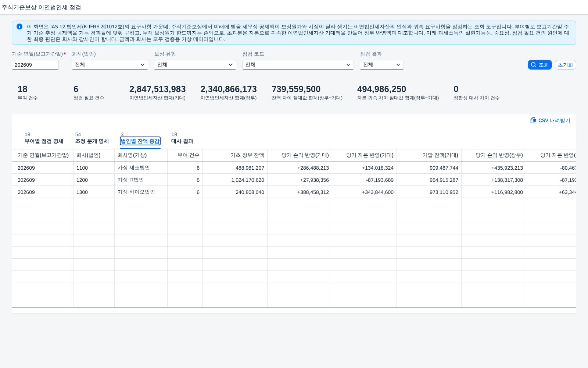This screenshot has height=368, width=588.
Task: Select the 가상 바이오법인 row
Action: coord(294,192)
